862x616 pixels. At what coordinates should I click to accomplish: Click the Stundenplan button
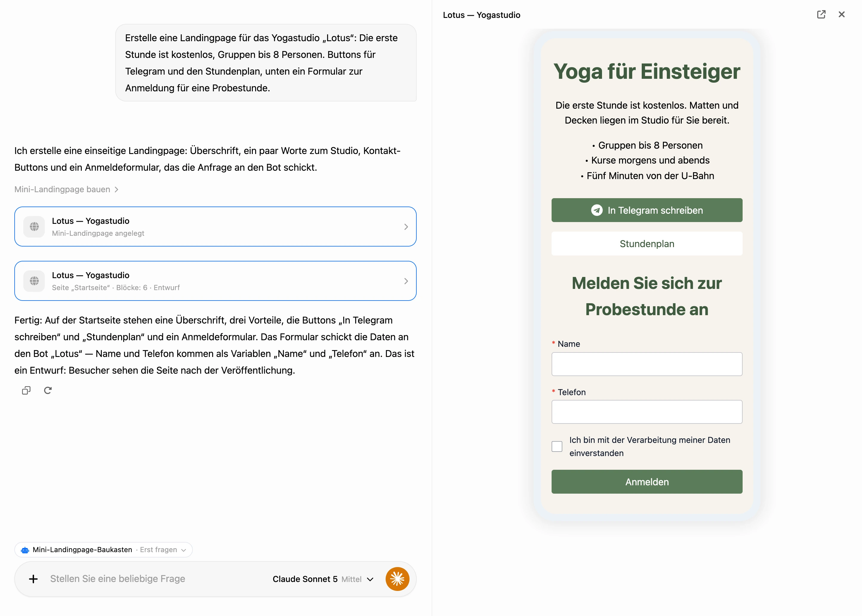point(646,244)
